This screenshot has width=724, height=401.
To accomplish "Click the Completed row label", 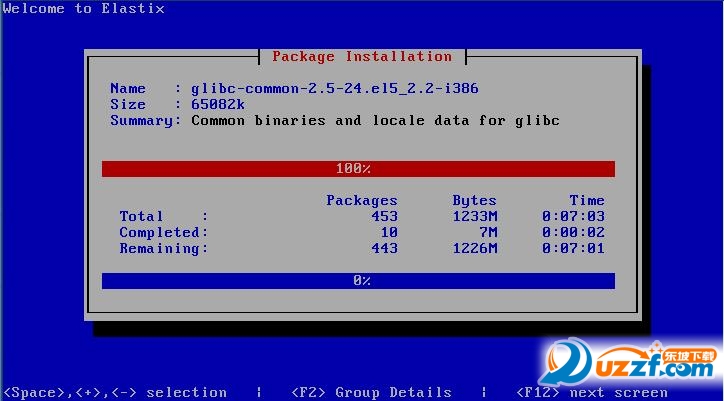I will pos(164,232).
